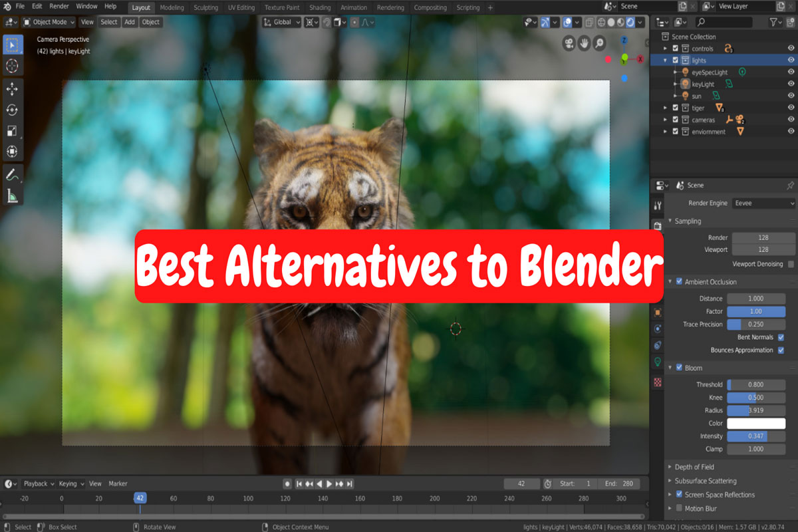This screenshot has width=798, height=532.
Task: Disable the Ambient Occlusion checkbox
Action: pos(679,282)
